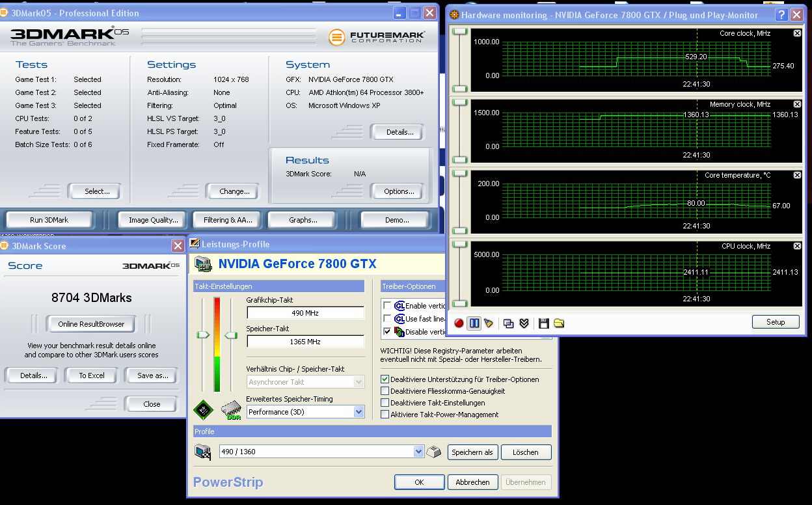Check Deaktiviere Takt-Einstellungen
Screen dimensions: 812x505
coord(385,403)
